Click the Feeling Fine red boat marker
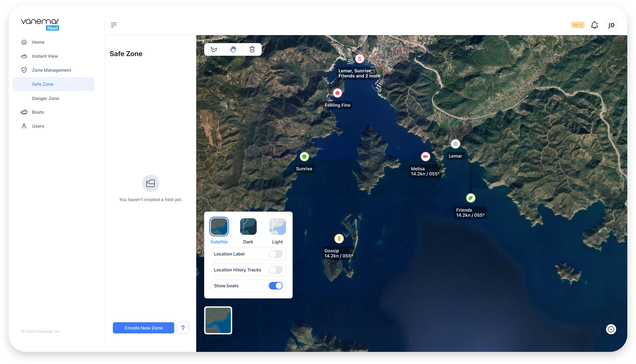Viewport: 636px width, 364px height. [337, 93]
